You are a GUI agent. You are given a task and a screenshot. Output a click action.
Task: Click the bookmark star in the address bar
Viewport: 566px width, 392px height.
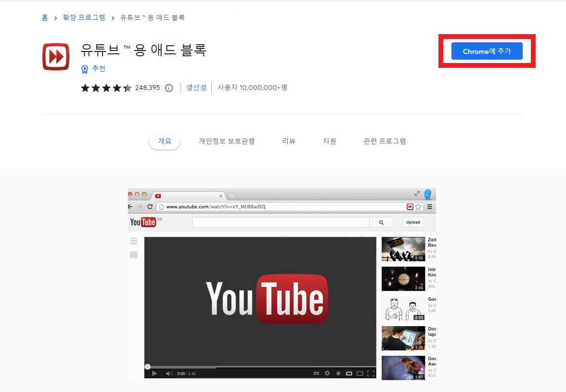(418, 206)
